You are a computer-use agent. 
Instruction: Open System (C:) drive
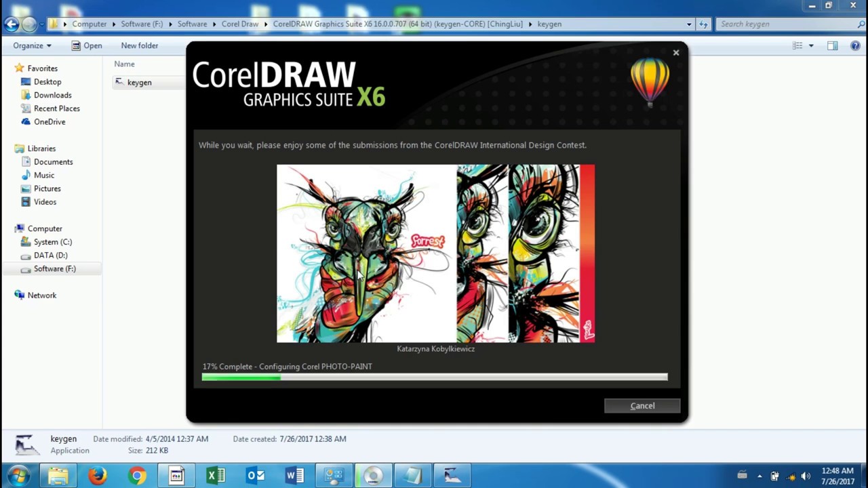tap(52, 242)
